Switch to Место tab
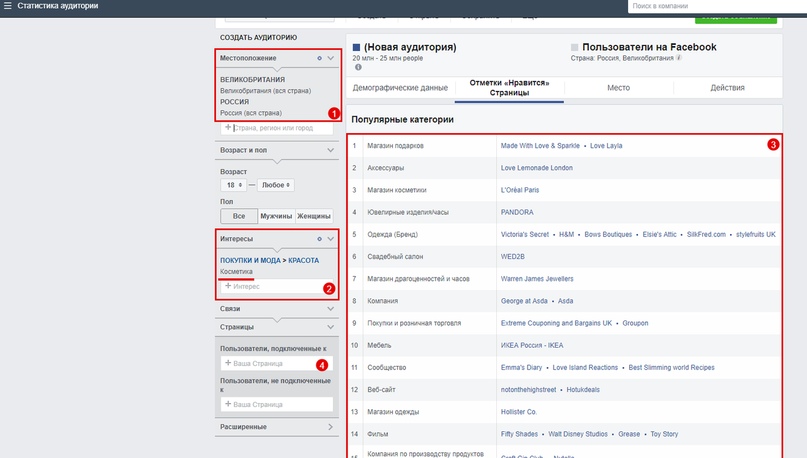The image size is (807, 458). [619, 88]
